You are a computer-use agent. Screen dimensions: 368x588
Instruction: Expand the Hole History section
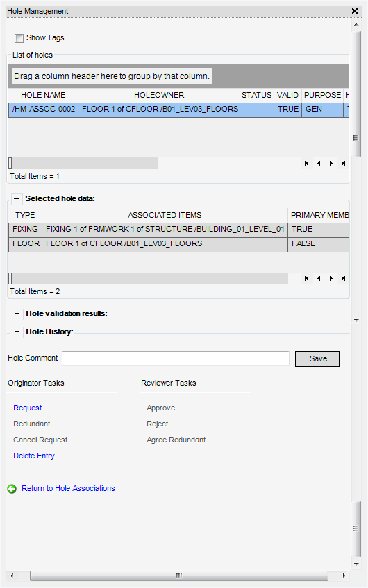pyautogui.click(x=17, y=332)
